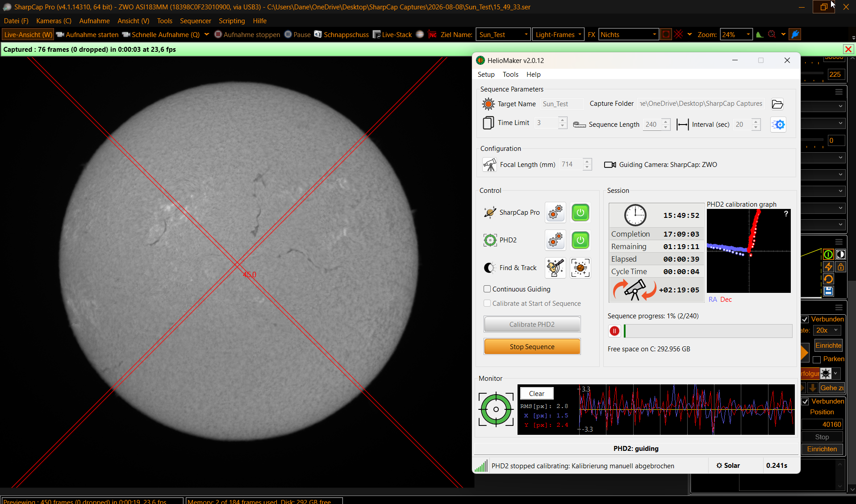Enable Continuous Guiding checkbox

[x=487, y=289]
